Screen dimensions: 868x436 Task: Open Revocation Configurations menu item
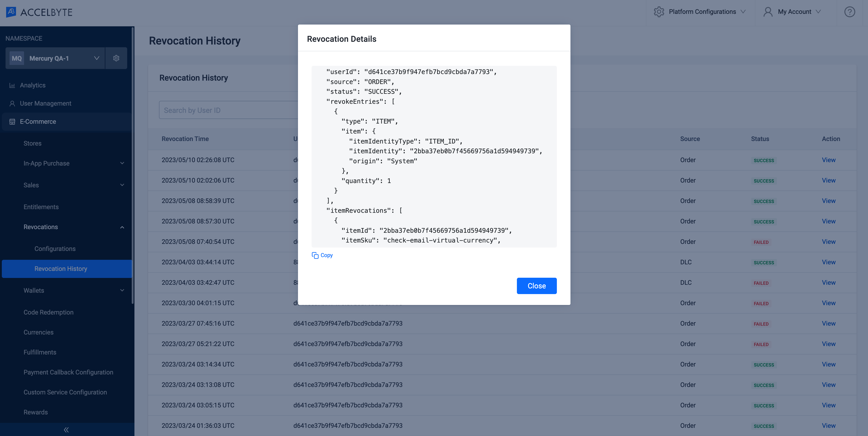(x=55, y=249)
